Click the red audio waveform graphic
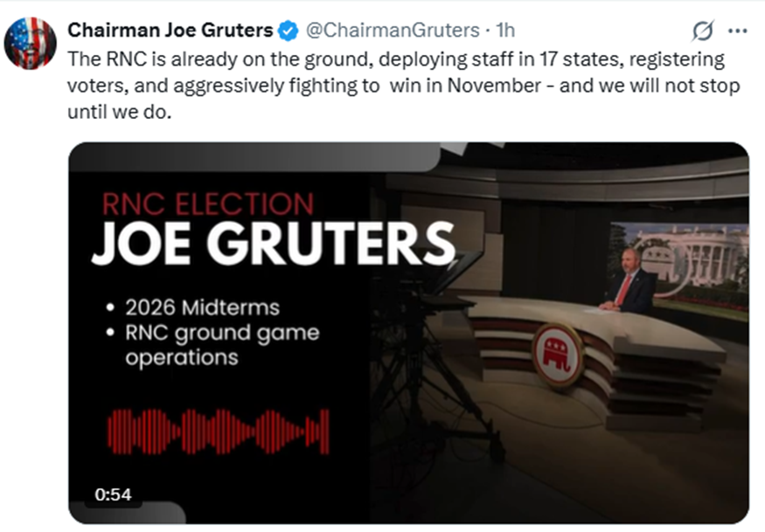Viewport: 765px width, 532px height. pyautogui.click(x=218, y=432)
